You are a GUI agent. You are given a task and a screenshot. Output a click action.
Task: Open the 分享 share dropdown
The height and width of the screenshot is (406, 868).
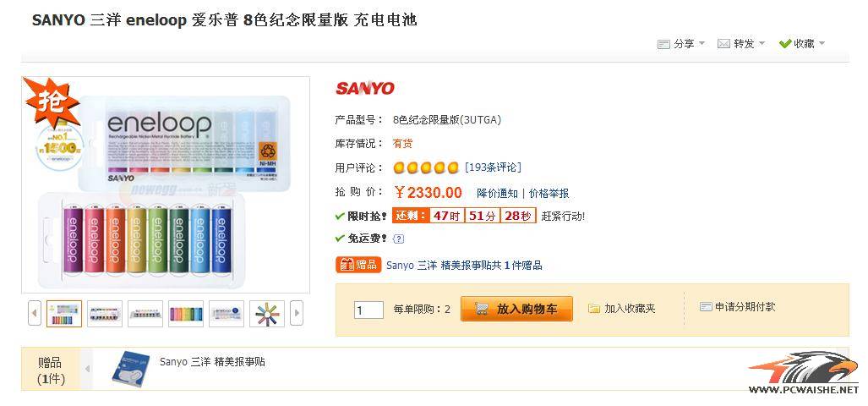coord(683,44)
